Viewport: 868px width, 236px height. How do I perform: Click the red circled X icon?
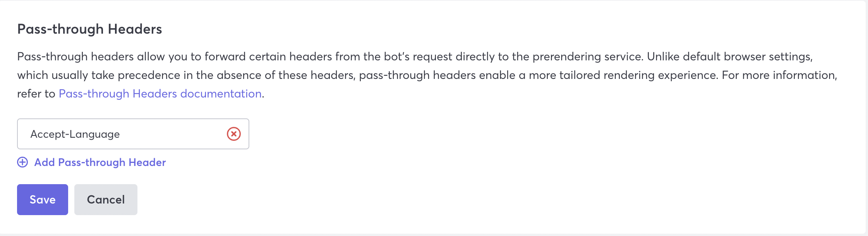[x=234, y=134]
